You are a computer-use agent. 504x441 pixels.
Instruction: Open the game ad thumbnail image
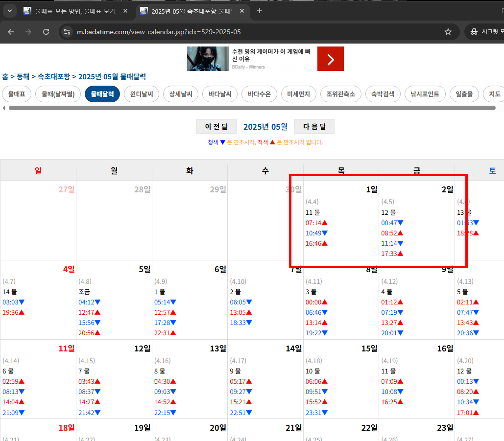coord(208,58)
